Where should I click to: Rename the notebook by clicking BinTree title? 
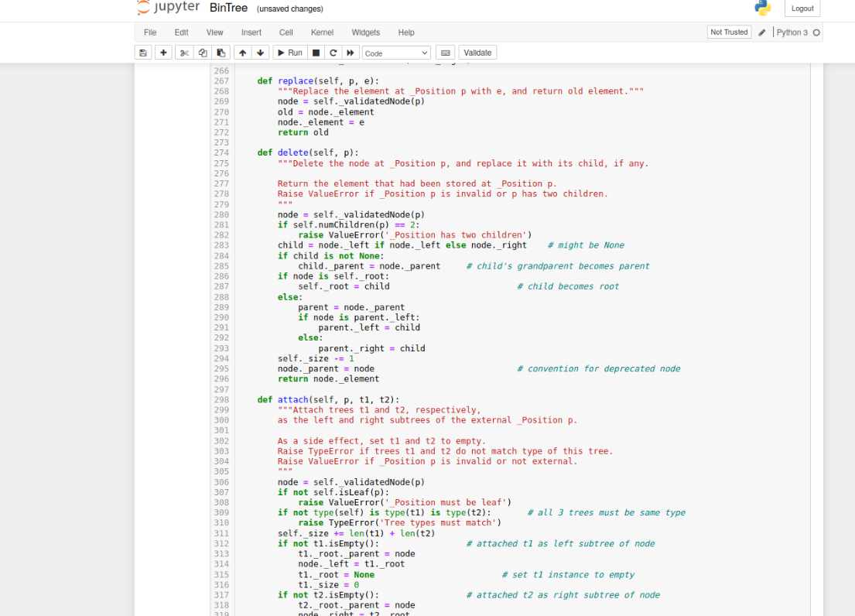(228, 8)
